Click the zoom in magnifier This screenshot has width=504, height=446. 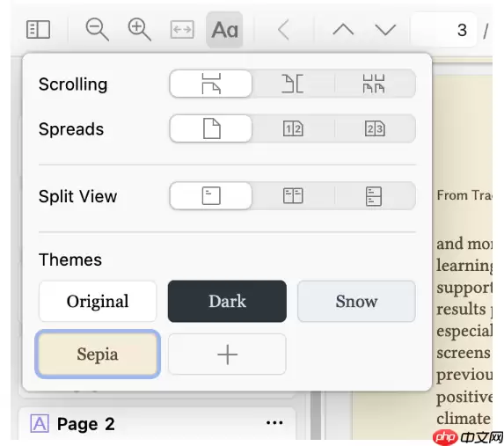tap(140, 30)
